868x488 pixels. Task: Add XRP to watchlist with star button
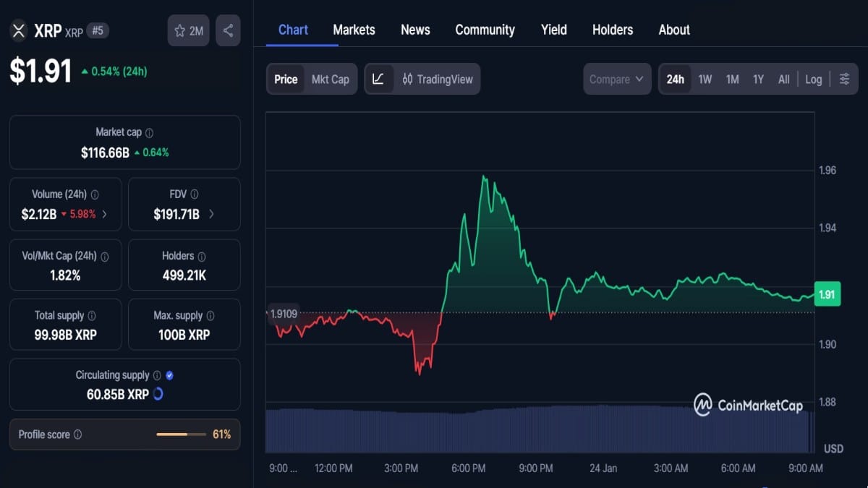[x=188, y=31]
